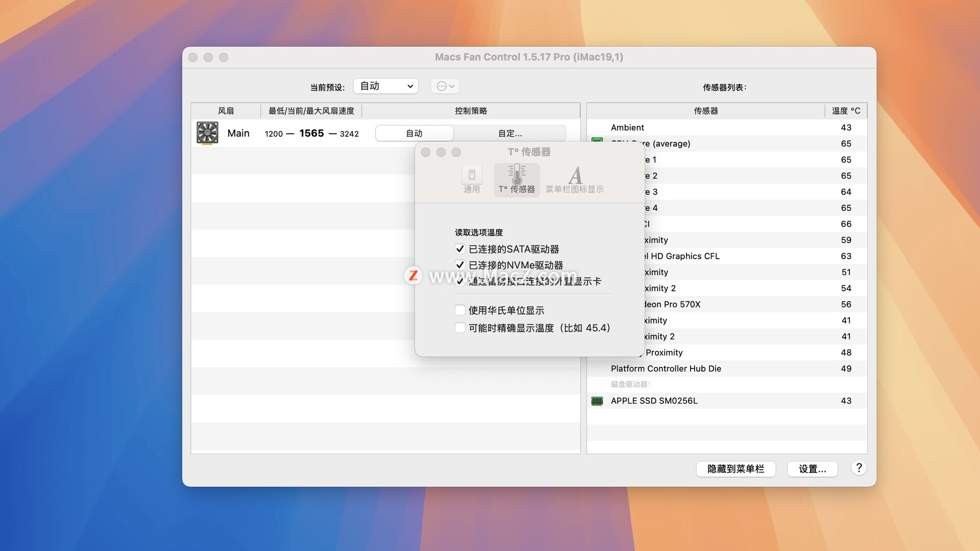Select the Platform Controller Hub Die row
980x551 pixels.
(x=727, y=368)
